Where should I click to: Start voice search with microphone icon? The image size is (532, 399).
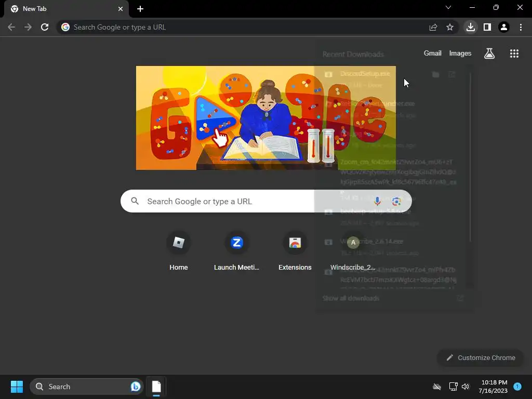(x=377, y=201)
